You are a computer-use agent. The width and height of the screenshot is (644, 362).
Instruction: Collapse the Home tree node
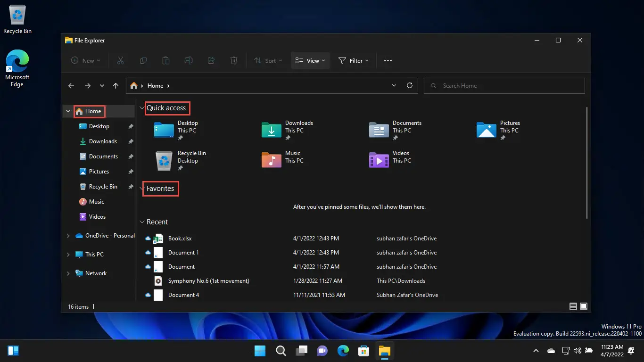pos(68,111)
